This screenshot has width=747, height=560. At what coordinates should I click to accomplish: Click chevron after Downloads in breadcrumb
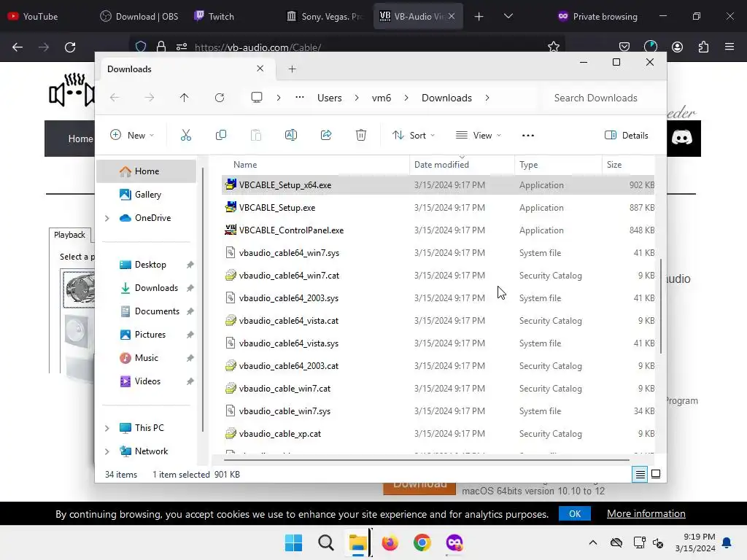tap(487, 98)
